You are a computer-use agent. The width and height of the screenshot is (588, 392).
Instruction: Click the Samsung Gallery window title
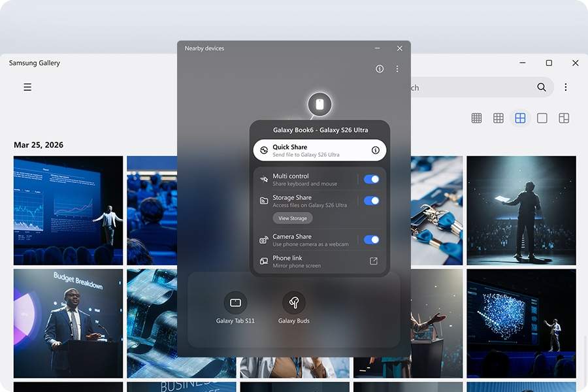click(x=35, y=63)
